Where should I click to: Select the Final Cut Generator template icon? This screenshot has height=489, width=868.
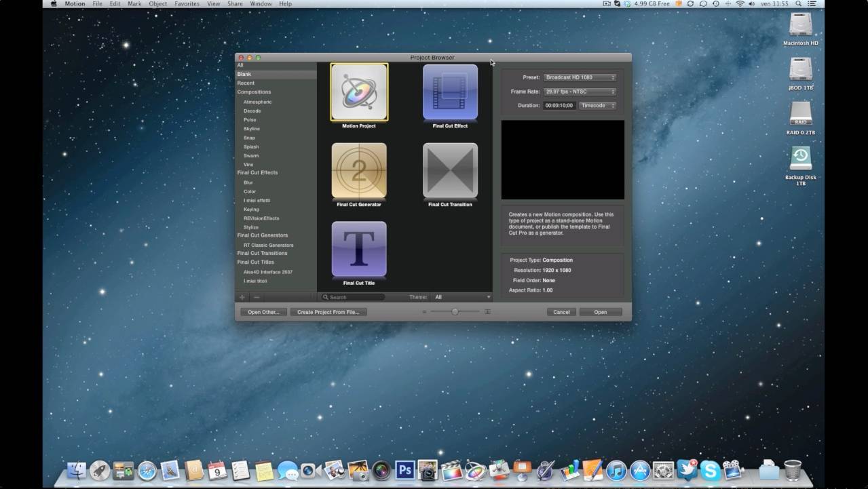tap(359, 171)
